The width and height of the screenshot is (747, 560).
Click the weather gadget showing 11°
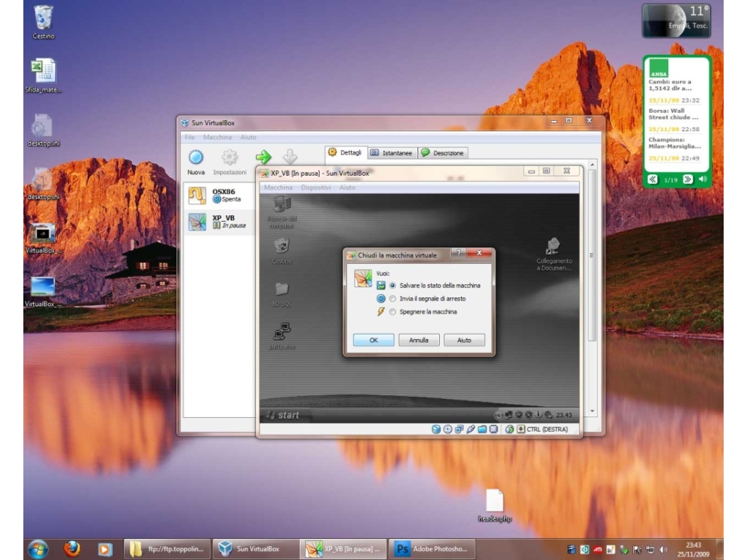[676, 20]
